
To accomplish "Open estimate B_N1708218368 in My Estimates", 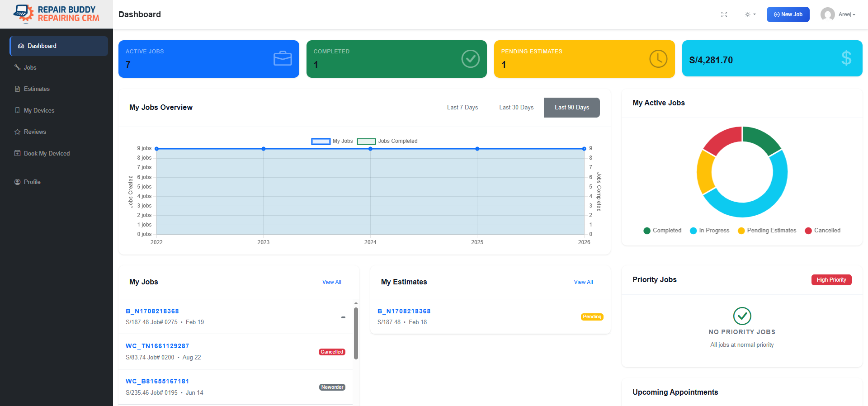I will click(x=404, y=311).
